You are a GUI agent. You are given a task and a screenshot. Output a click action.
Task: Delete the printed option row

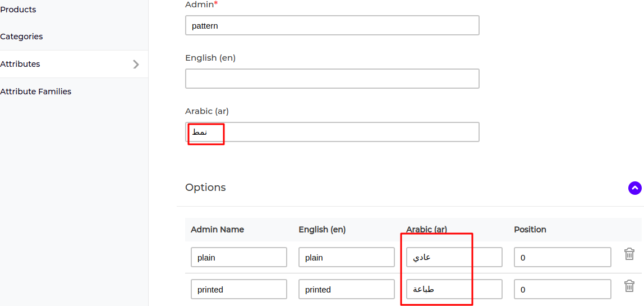pyautogui.click(x=629, y=286)
